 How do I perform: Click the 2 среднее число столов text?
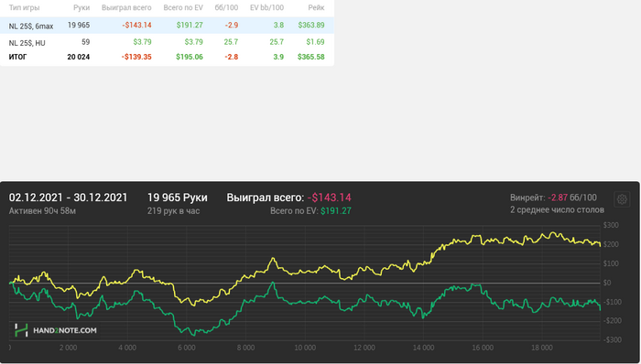(557, 209)
